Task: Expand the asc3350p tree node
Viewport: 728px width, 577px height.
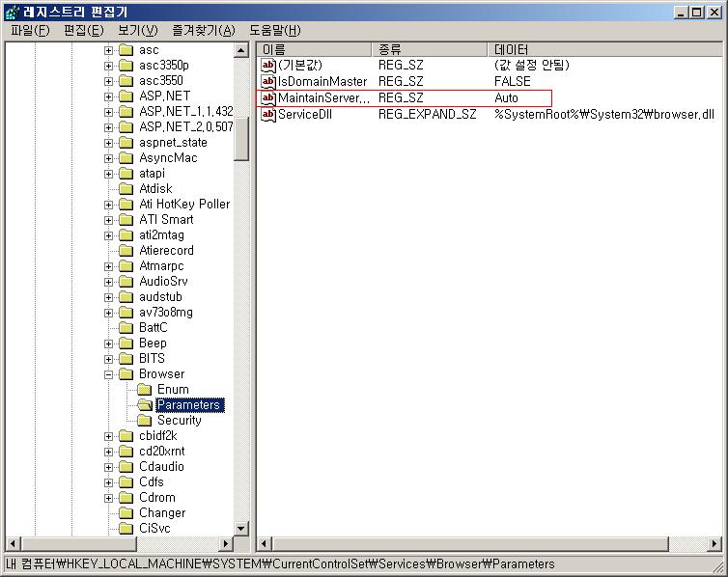Action: coord(108,66)
